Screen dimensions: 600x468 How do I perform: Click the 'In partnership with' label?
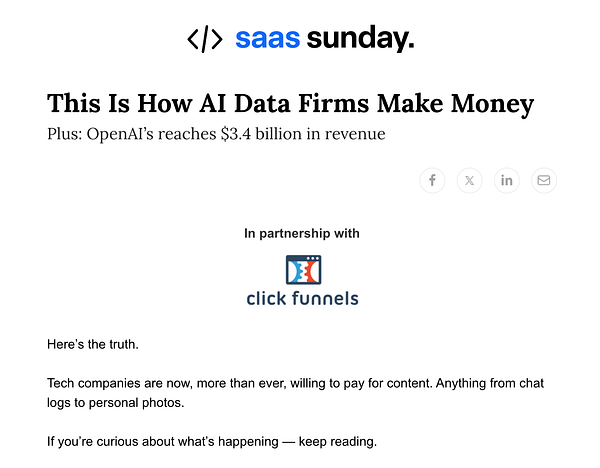pos(302,233)
